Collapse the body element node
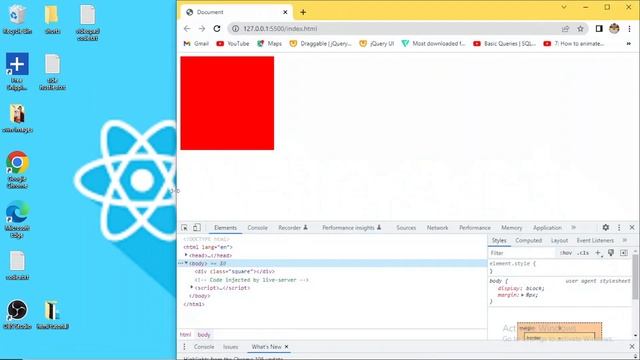Screen dimensions: 640x360 tap(186, 263)
